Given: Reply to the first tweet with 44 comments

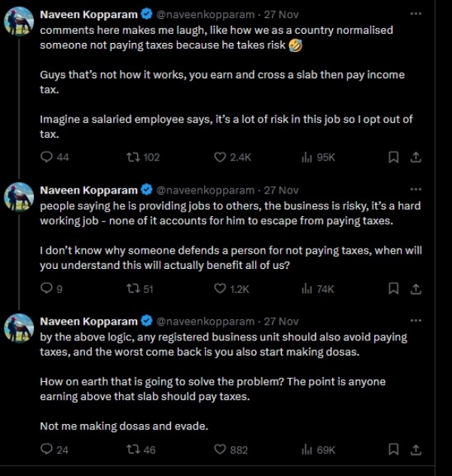Looking at the screenshot, I should [47, 157].
